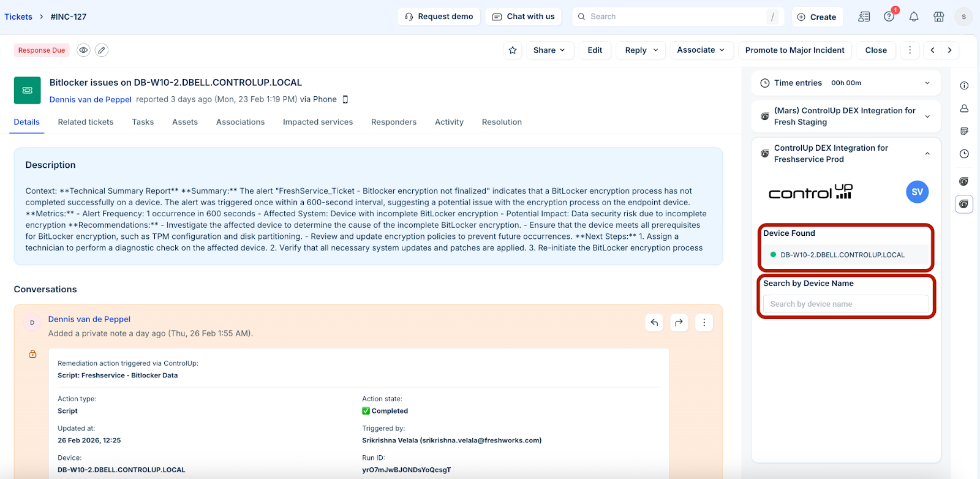This screenshot has height=479, width=980.
Task: Click the Response Due badge
Action: pos(42,50)
